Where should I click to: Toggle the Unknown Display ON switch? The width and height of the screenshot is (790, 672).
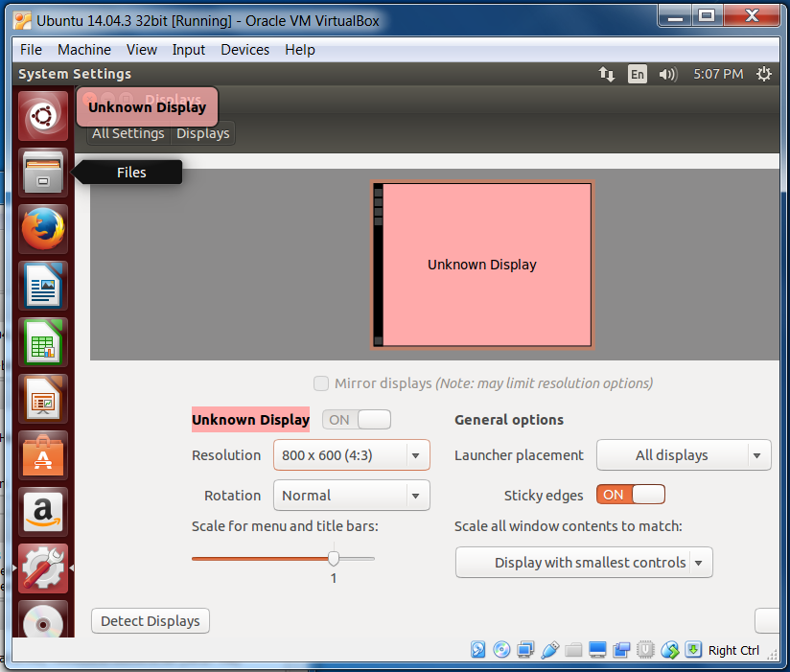tap(356, 419)
